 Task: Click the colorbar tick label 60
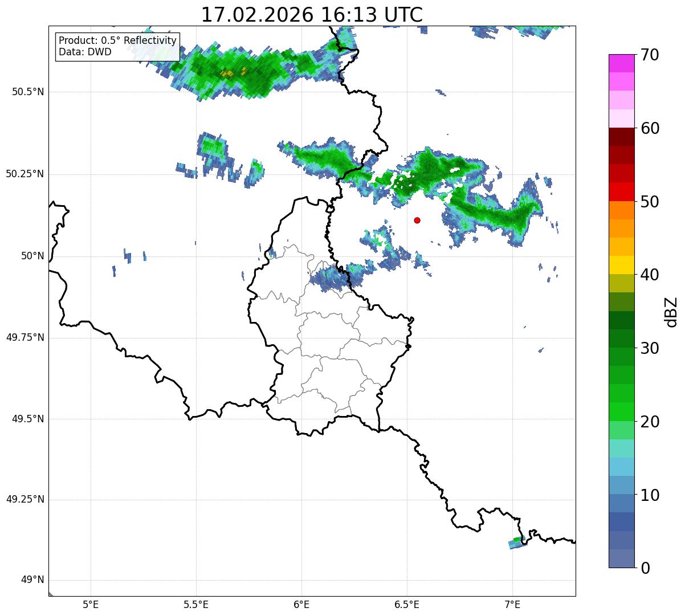pyautogui.click(x=650, y=128)
